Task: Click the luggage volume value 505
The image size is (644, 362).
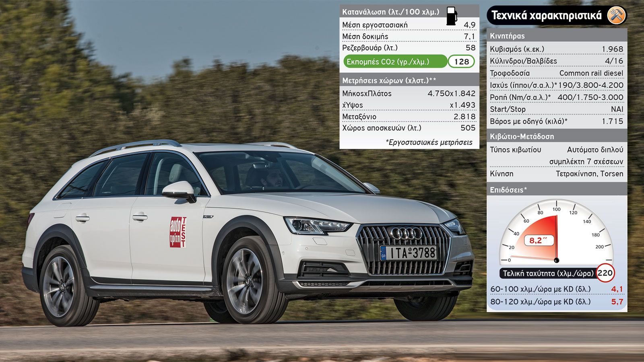Action: [468, 128]
